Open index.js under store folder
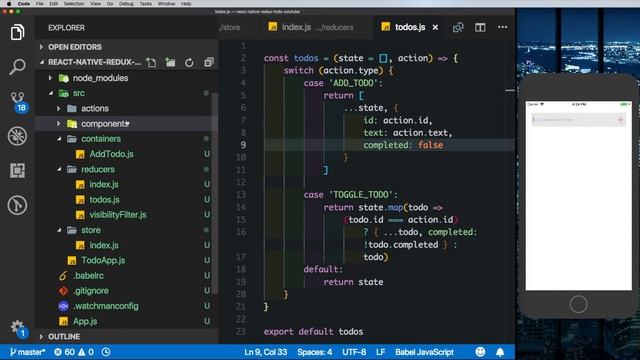 (104, 245)
